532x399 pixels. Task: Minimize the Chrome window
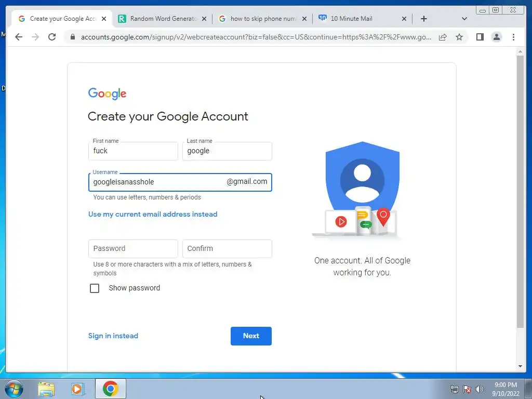click(x=483, y=10)
